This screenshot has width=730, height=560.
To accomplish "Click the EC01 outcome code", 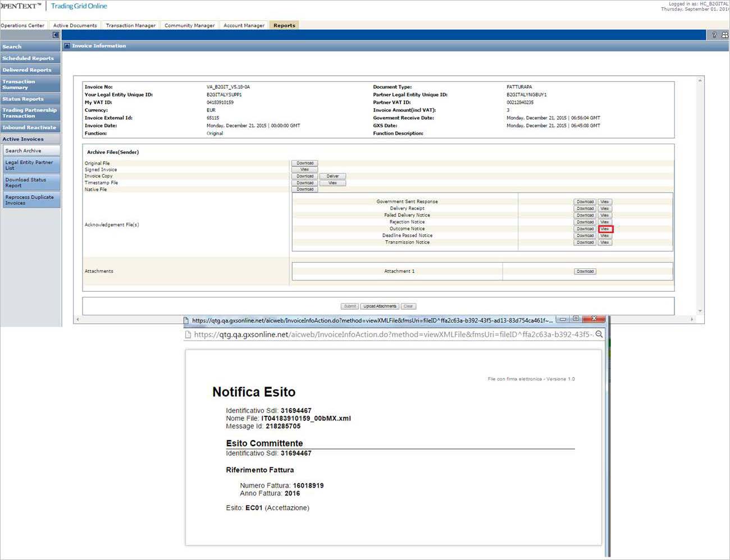I will 254,508.
